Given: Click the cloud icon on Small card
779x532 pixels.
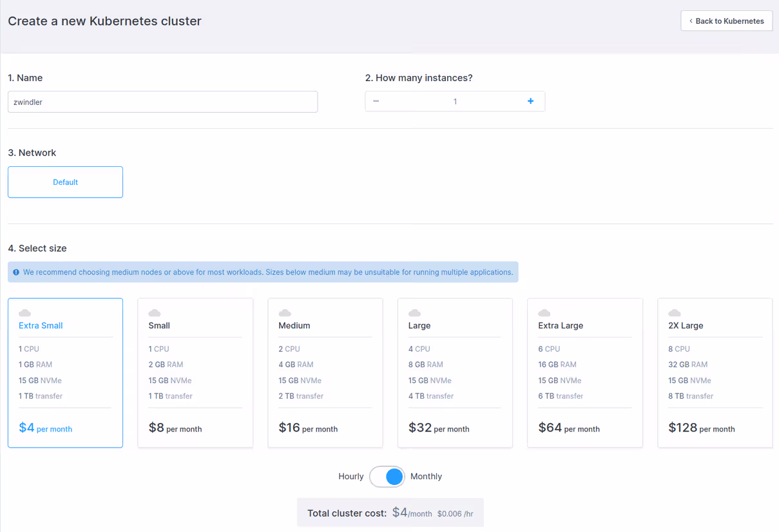Looking at the screenshot, I should coord(155,313).
